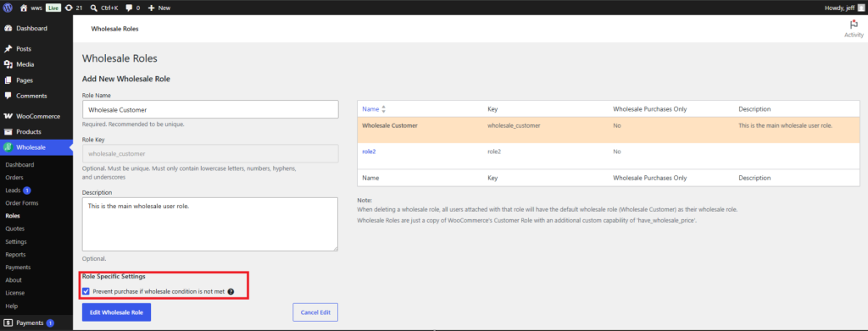Click Howdy, jeff account text
The height and width of the screenshot is (331, 868).
pyautogui.click(x=840, y=8)
